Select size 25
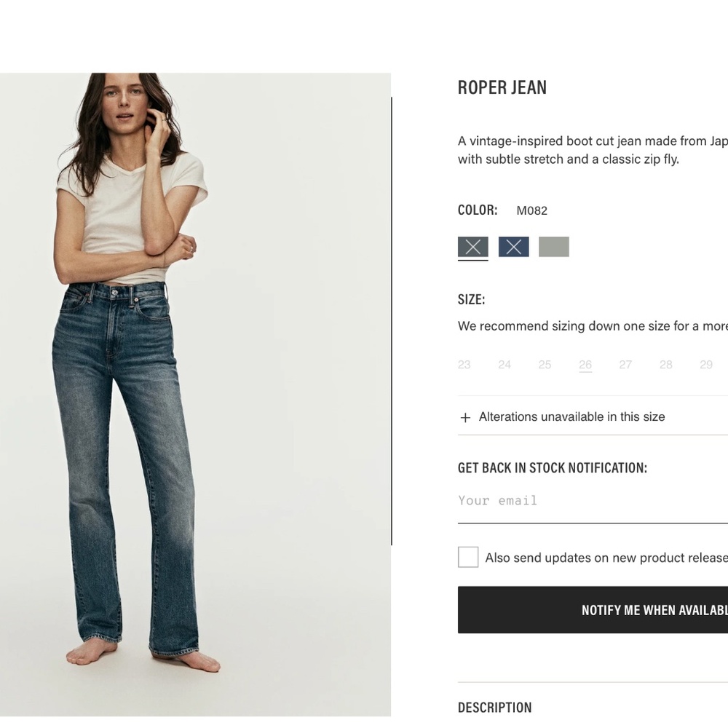The image size is (728, 728). (x=545, y=365)
